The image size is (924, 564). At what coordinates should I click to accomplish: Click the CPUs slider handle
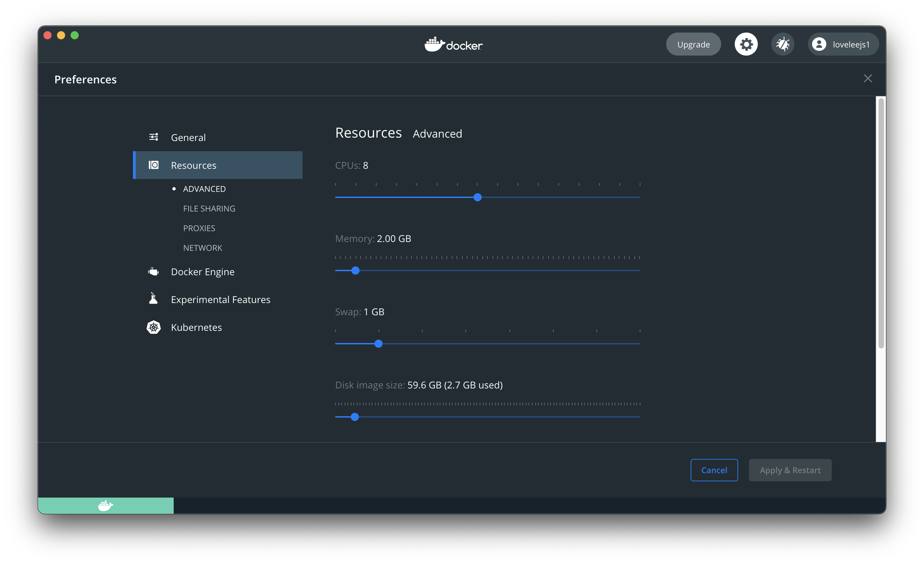pyautogui.click(x=477, y=197)
